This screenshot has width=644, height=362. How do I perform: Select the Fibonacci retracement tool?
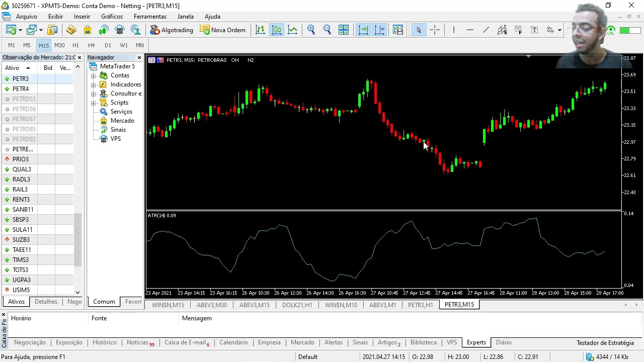(518, 30)
